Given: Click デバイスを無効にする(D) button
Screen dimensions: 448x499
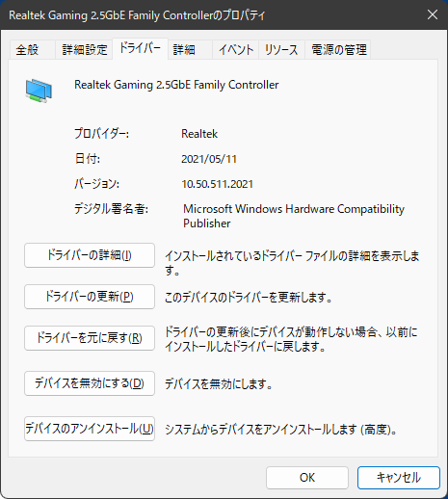Looking at the screenshot, I should [x=90, y=383].
